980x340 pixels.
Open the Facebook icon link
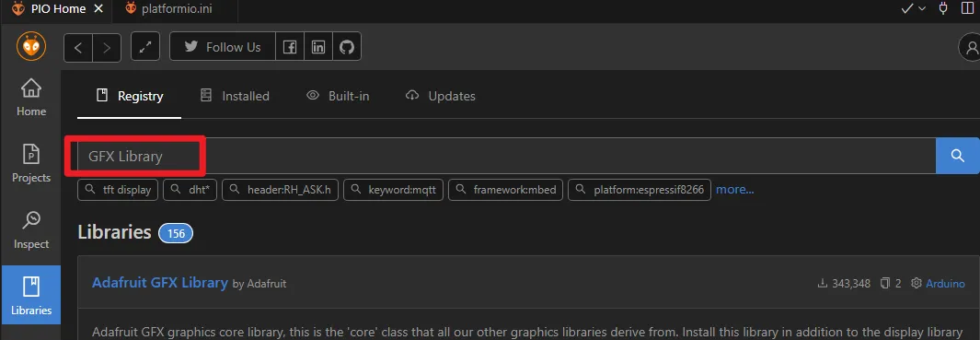point(289,47)
